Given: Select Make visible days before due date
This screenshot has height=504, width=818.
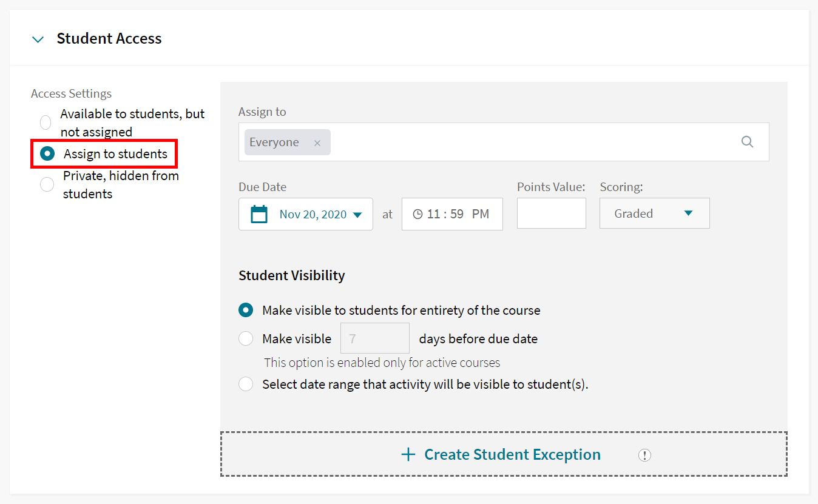Looking at the screenshot, I should 246,338.
